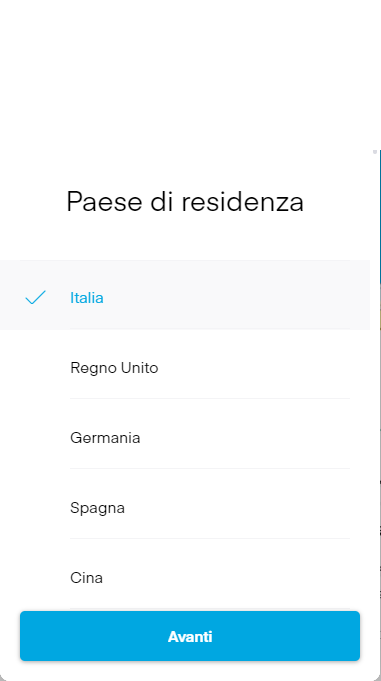Click the blue Italia label text

click(87, 298)
